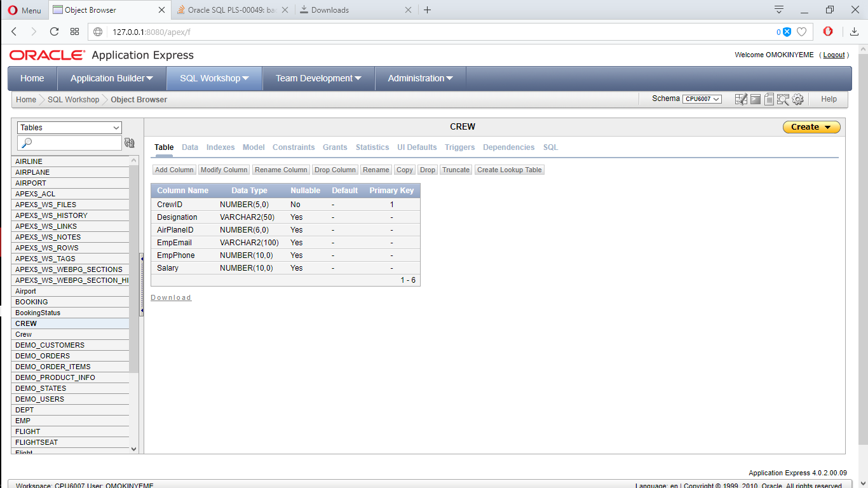Open the SQL Scripts page icon
This screenshot has height=488, width=868.
coord(769,99)
